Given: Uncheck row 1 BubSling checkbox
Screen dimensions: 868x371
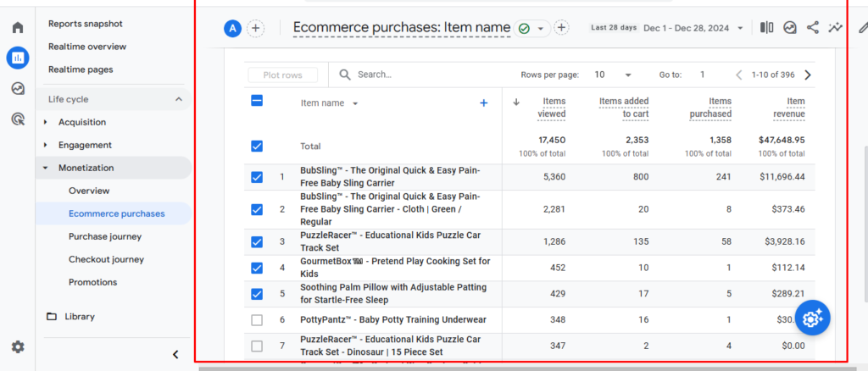Looking at the screenshot, I should tap(257, 177).
